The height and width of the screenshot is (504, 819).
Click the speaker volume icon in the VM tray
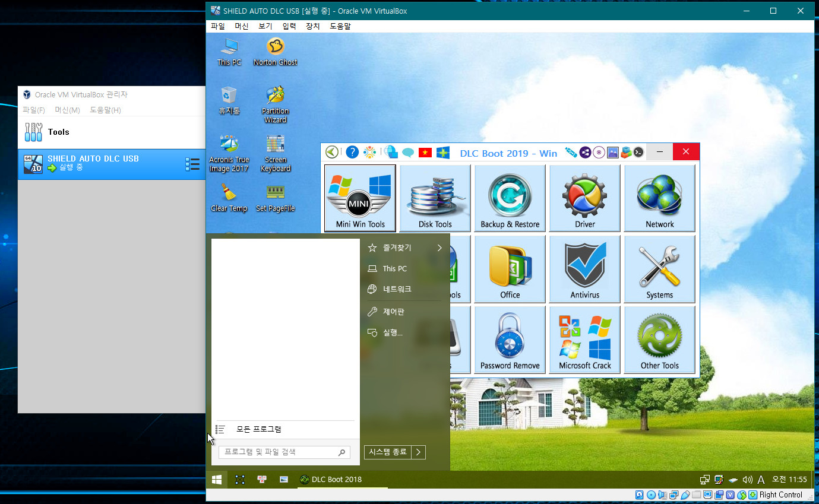point(748,480)
